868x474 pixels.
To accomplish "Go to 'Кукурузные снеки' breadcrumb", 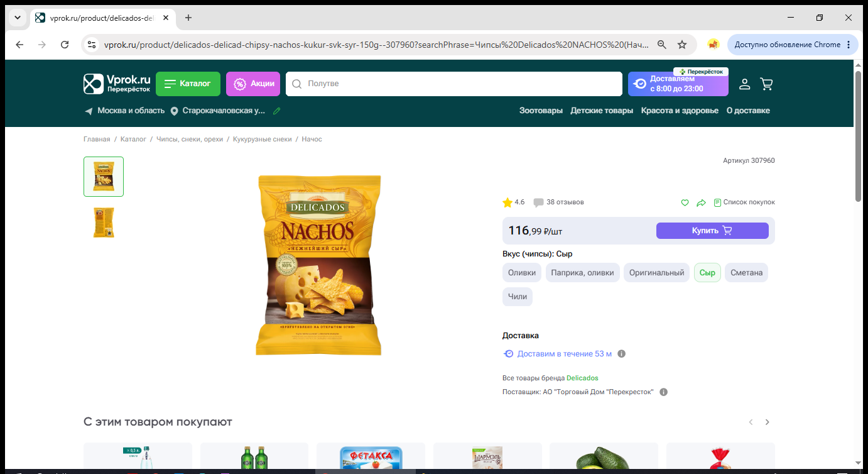I will [263, 139].
